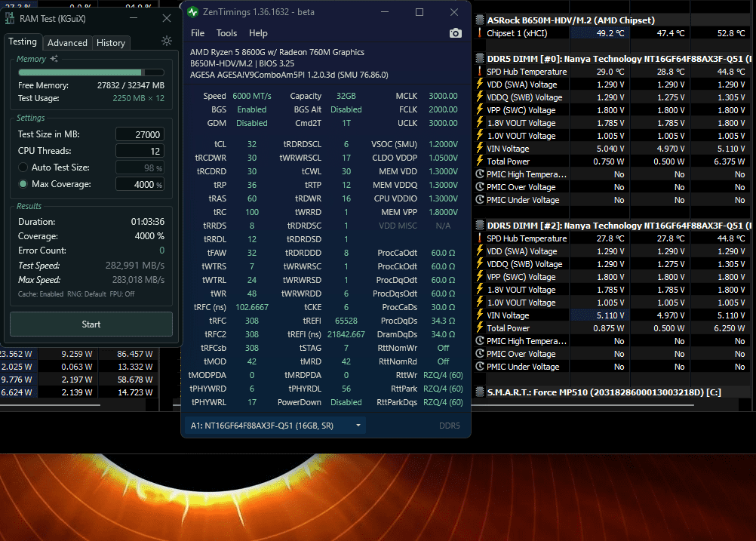Click DIMM [#0] VPP (SWC) Voltage bolt icon
Screen dimensions: 756x541
pos(480,110)
